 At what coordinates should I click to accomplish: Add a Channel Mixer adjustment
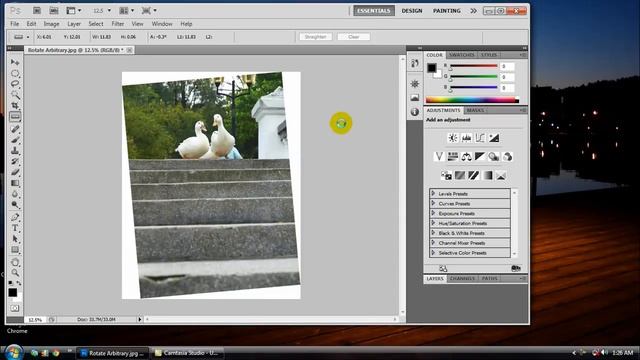click(x=507, y=157)
